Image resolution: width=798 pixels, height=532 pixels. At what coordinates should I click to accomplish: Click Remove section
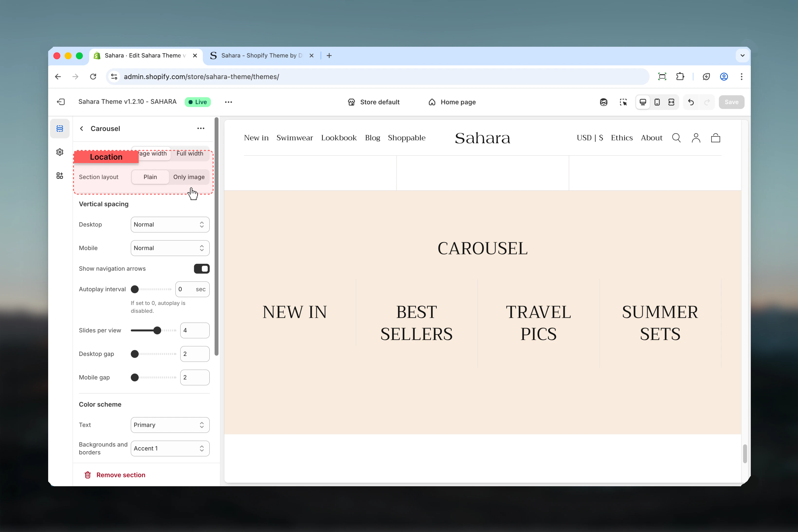115,475
